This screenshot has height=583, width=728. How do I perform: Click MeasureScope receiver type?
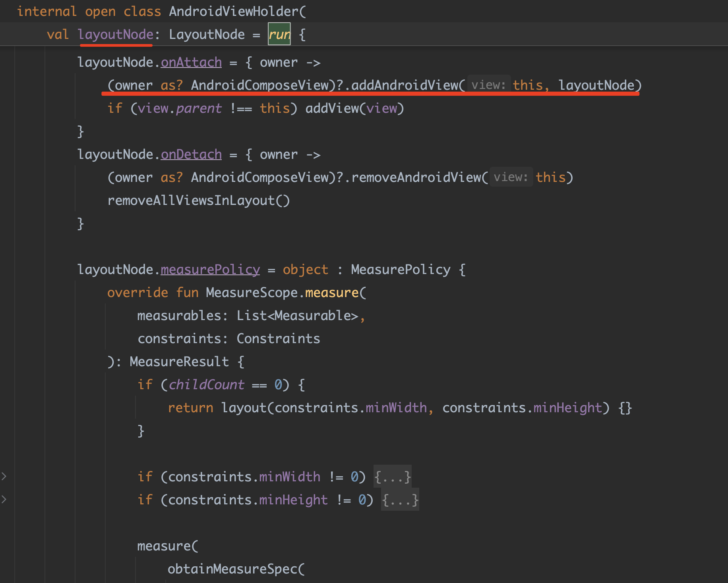coord(252,293)
